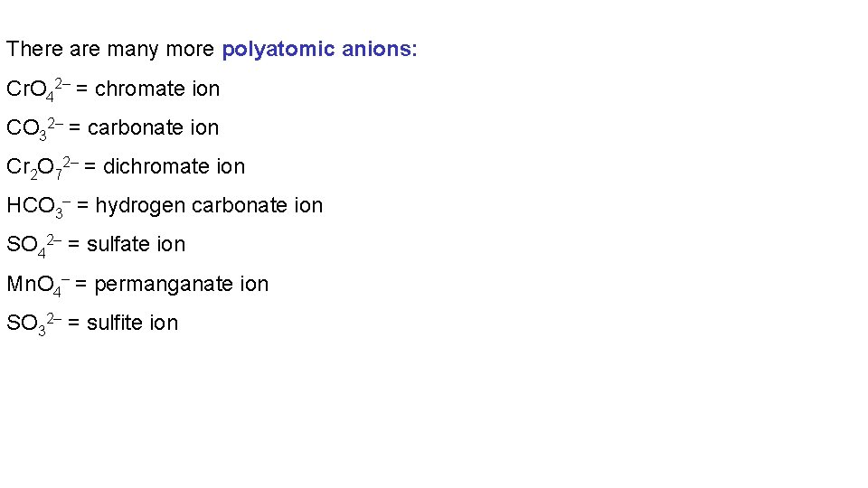
Task: Select the 'permanganate ion' text
Action: [x=182, y=284]
